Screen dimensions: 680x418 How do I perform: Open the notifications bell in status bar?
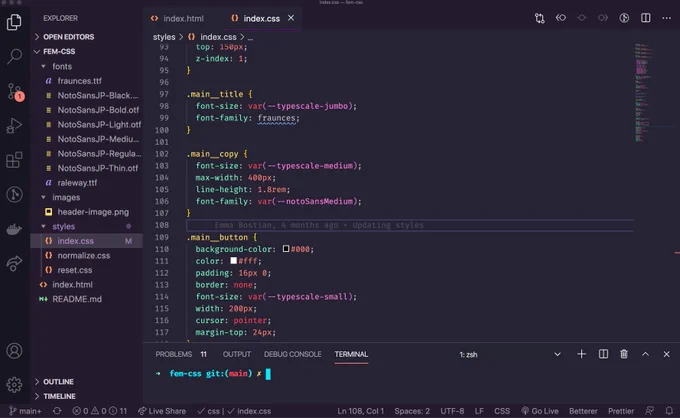tap(669, 411)
